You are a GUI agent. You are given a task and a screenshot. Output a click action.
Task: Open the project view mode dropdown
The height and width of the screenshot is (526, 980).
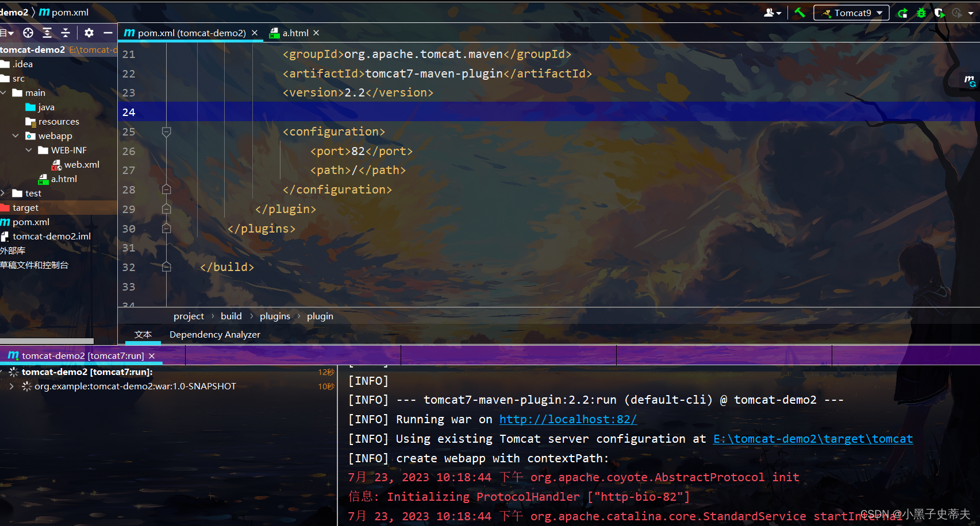7,33
